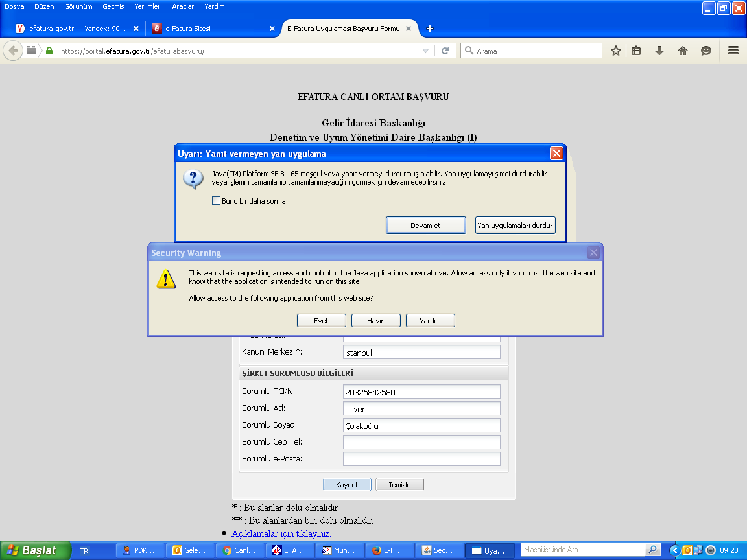The image size is (747, 560).
Task: Click the Kaydet button
Action: click(348, 485)
